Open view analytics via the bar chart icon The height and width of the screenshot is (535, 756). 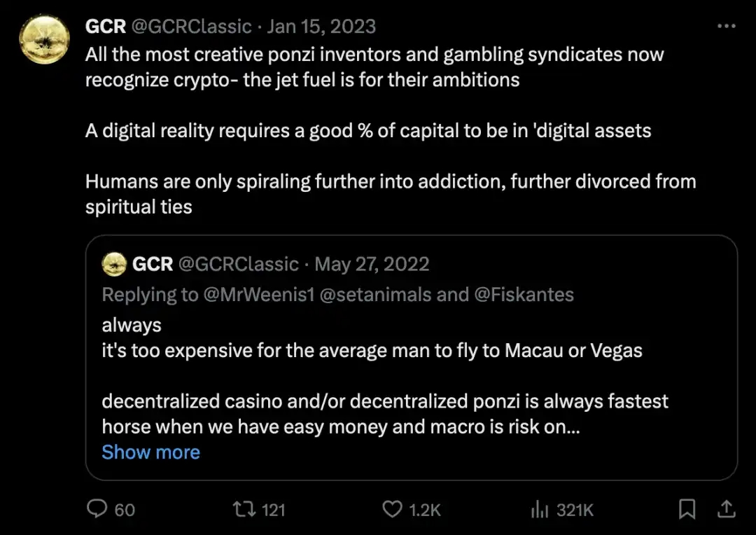539,510
